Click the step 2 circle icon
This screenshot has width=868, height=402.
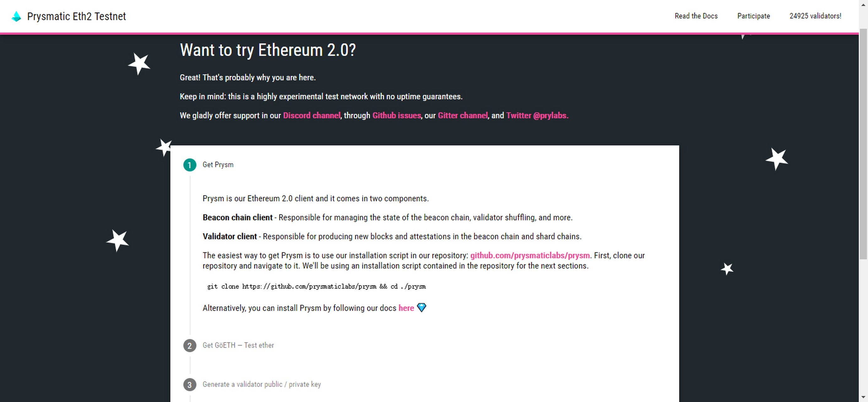pos(190,346)
